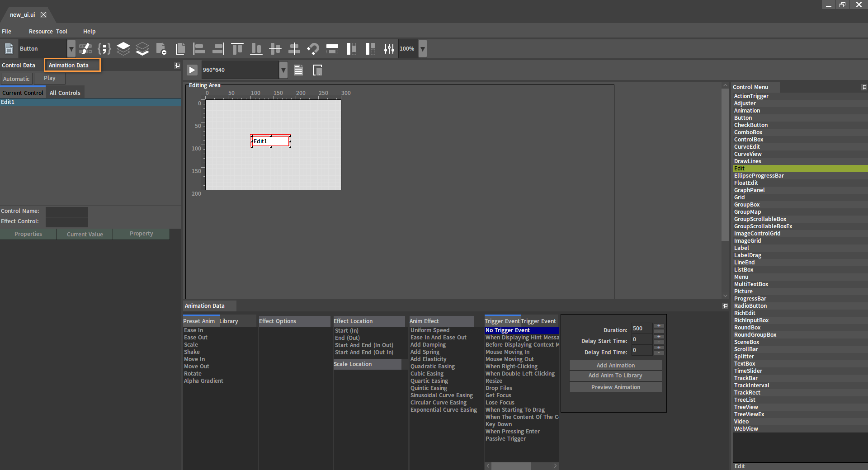Align selected controls to bottom edge

click(x=256, y=49)
